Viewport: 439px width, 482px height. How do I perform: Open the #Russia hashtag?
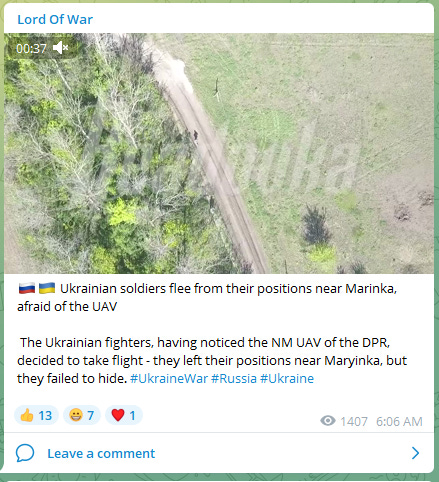[x=234, y=379]
